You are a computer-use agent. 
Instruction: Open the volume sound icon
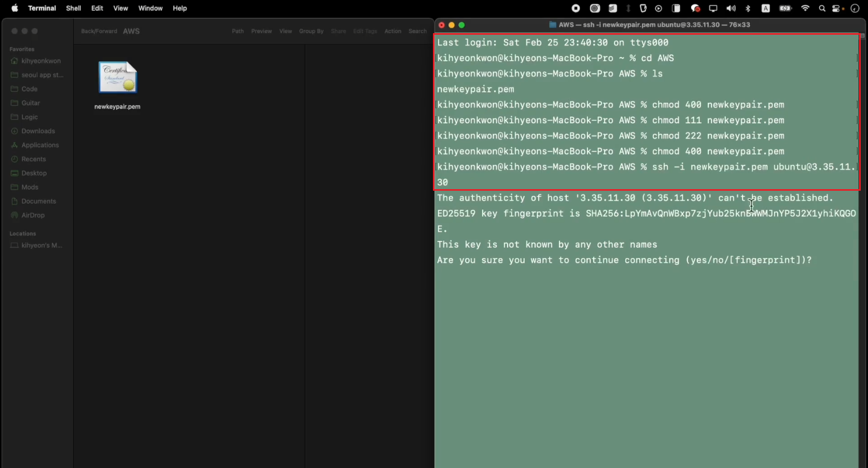(731, 8)
